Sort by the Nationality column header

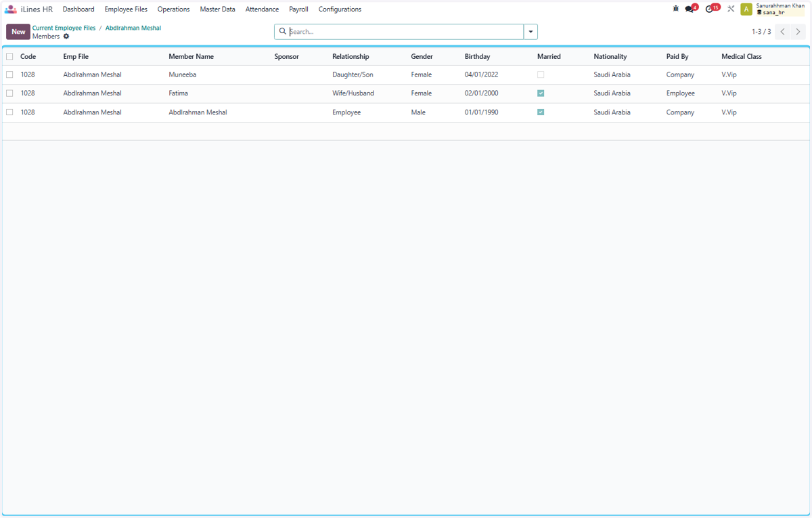click(610, 57)
